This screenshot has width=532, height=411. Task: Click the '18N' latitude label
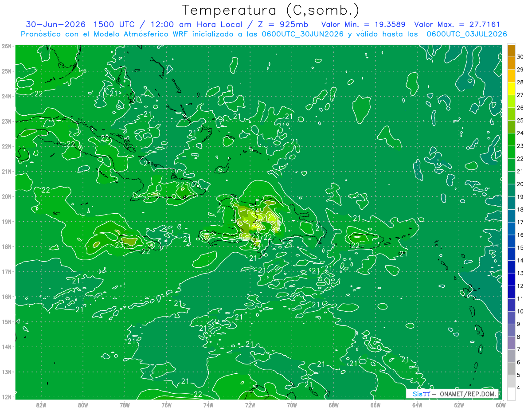(7, 247)
